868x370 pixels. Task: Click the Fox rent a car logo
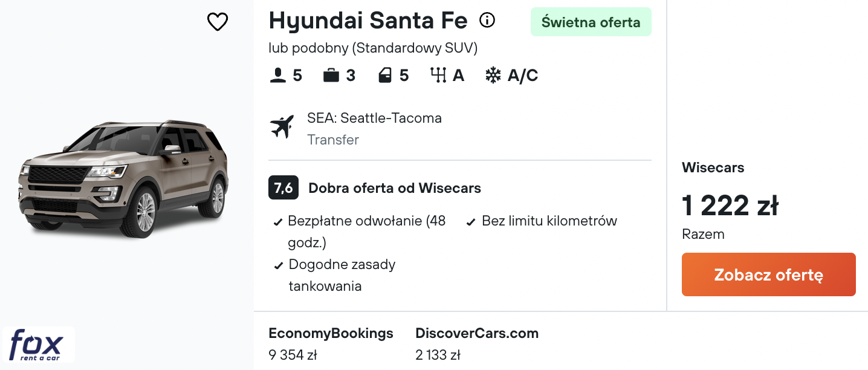coord(39,345)
